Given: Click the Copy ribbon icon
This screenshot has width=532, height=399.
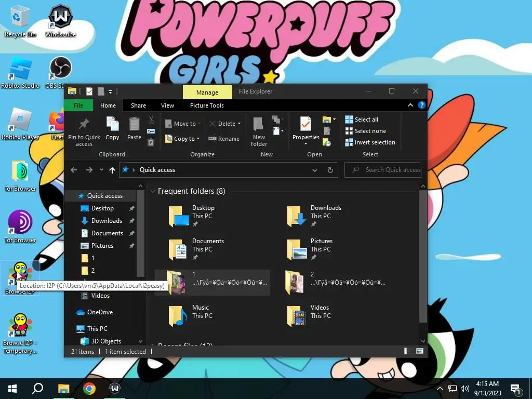Looking at the screenshot, I should tap(112, 124).
